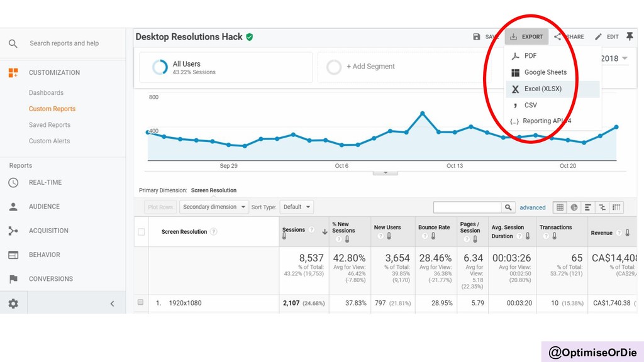Viewport: 644px width, 362px height.
Task: Select the pie chart view icon
Action: pyautogui.click(x=574, y=207)
